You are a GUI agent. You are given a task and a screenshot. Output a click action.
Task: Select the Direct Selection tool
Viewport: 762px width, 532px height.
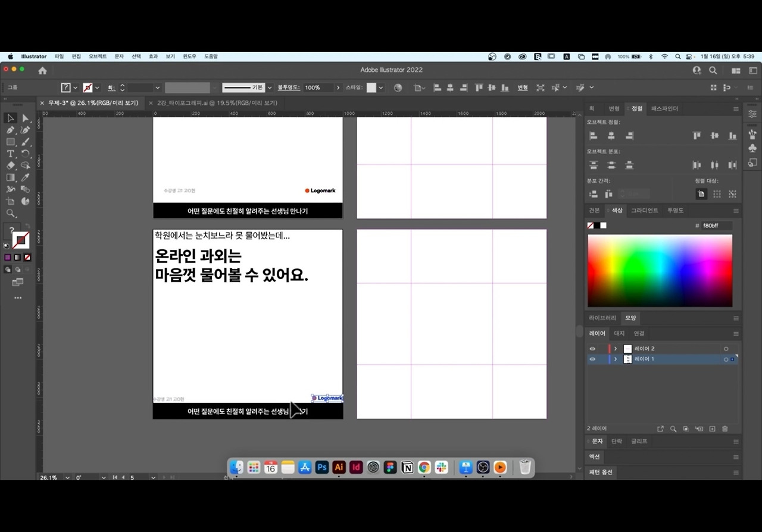point(26,118)
